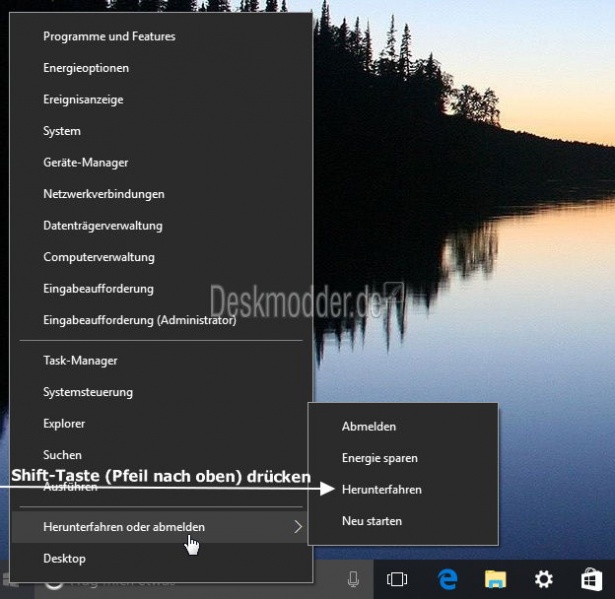The height and width of the screenshot is (599, 615).
Task: Open the 'Task-Manager' entry
Action: pyautogui.click(x=80, y=360)
